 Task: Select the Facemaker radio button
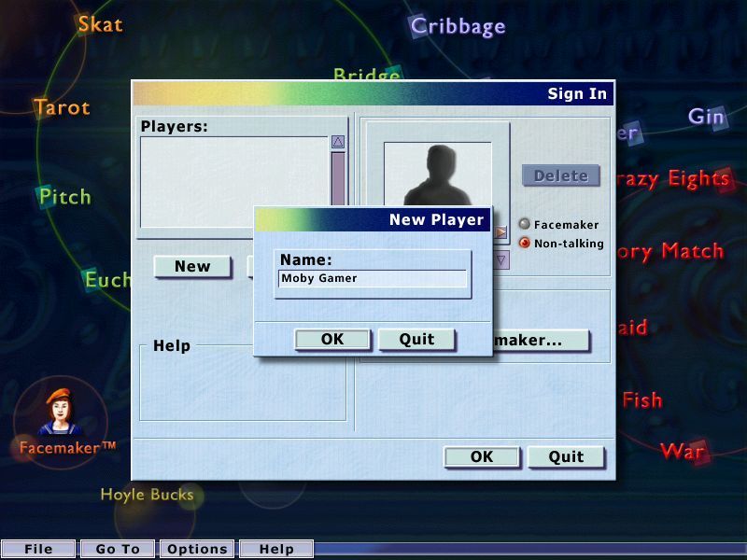(525, 224)
